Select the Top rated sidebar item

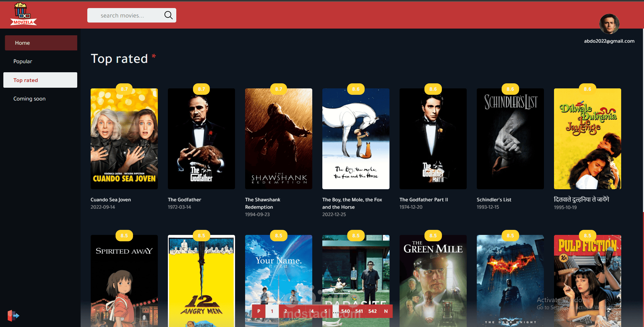coord(40,80)
